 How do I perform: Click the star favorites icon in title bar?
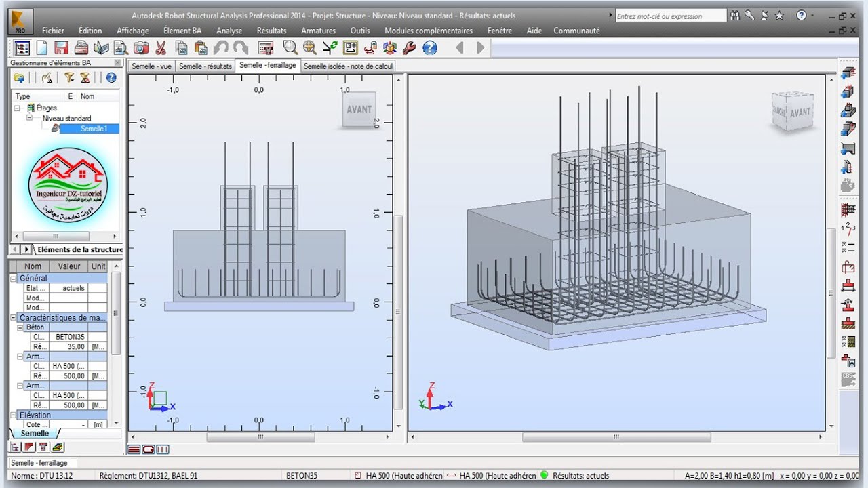click(779, 15)
